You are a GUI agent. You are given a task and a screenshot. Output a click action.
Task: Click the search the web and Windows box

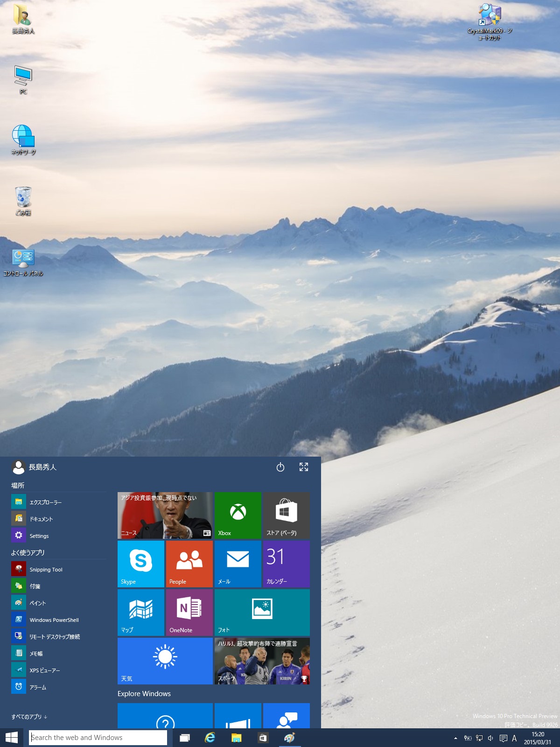[98, 738]
